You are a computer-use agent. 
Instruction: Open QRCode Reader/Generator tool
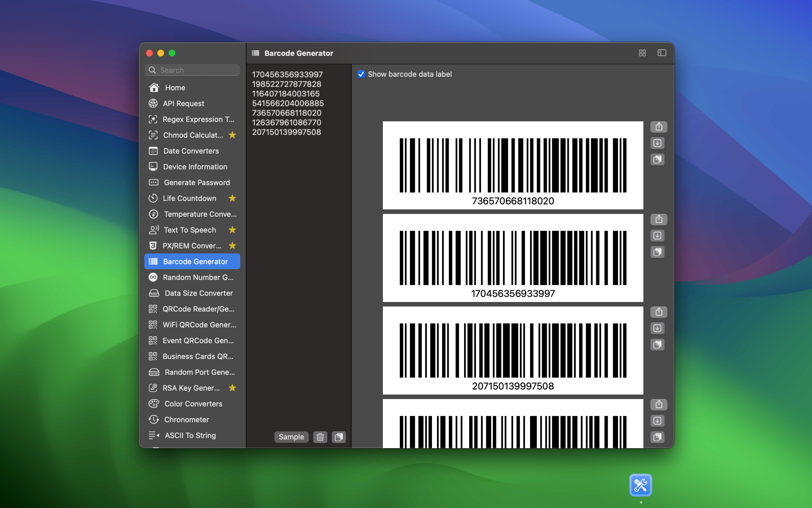click(192, 309)
